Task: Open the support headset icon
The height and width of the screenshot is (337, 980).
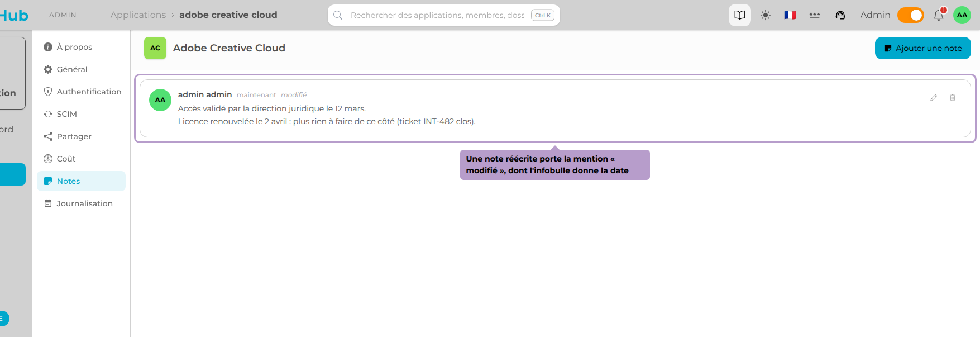Action: click(840, 15)
